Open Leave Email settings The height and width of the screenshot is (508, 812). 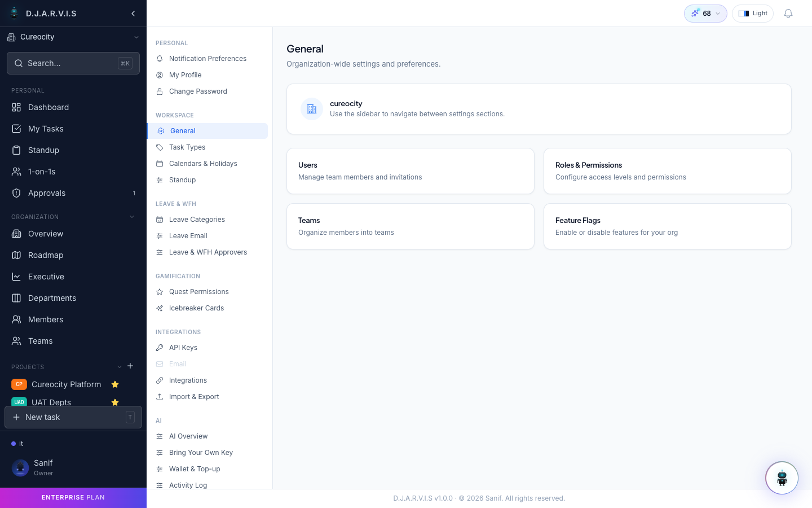coord(208,236)
